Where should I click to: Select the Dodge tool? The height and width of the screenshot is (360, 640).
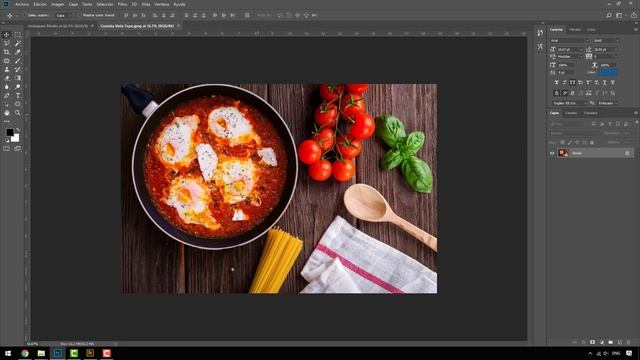click(18, 87)
